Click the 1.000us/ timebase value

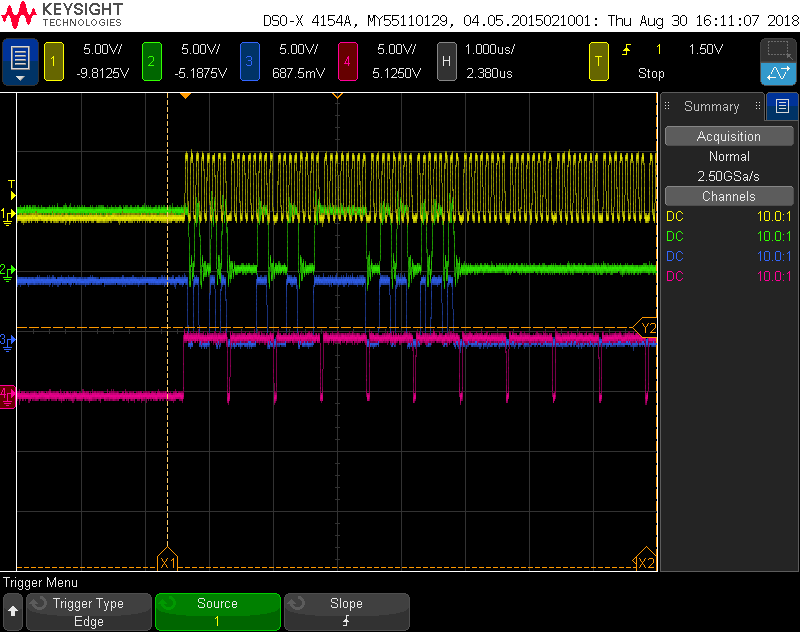pos(490,49)
